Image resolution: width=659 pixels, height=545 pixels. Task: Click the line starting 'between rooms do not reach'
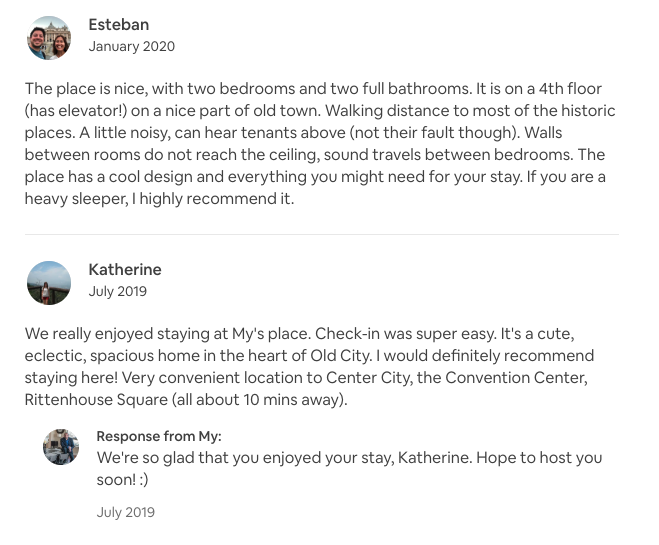(315, 155)
